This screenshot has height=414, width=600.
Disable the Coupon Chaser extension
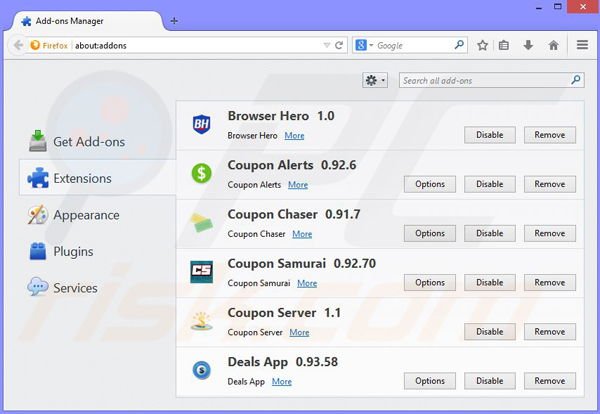point(490,233)
